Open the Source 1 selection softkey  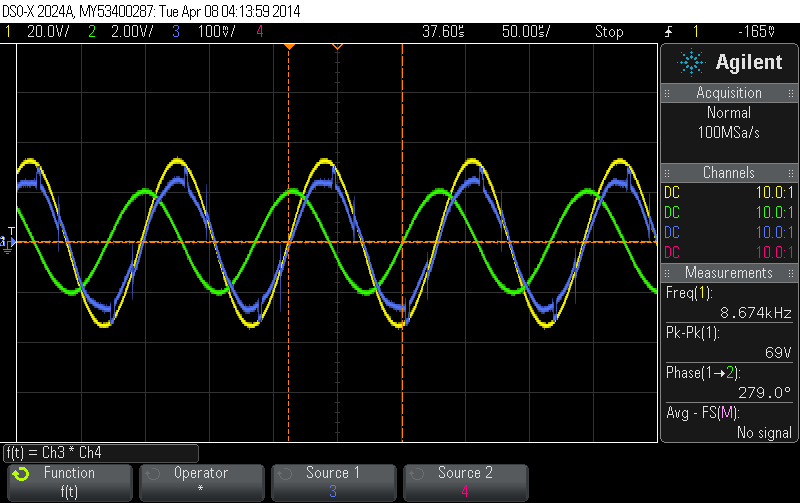coord(333,482)
